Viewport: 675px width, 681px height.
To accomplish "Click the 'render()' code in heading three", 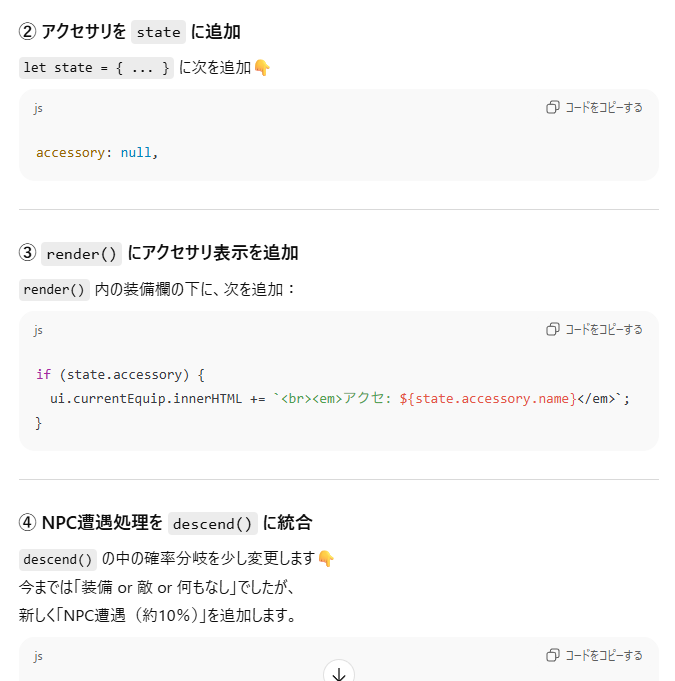I will [x=81, y=254].
